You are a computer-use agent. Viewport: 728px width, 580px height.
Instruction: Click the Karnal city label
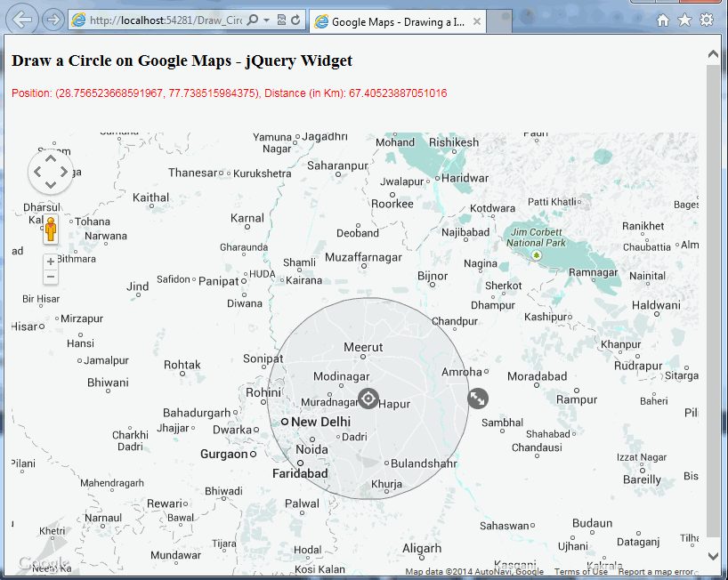tap(247, 218)
